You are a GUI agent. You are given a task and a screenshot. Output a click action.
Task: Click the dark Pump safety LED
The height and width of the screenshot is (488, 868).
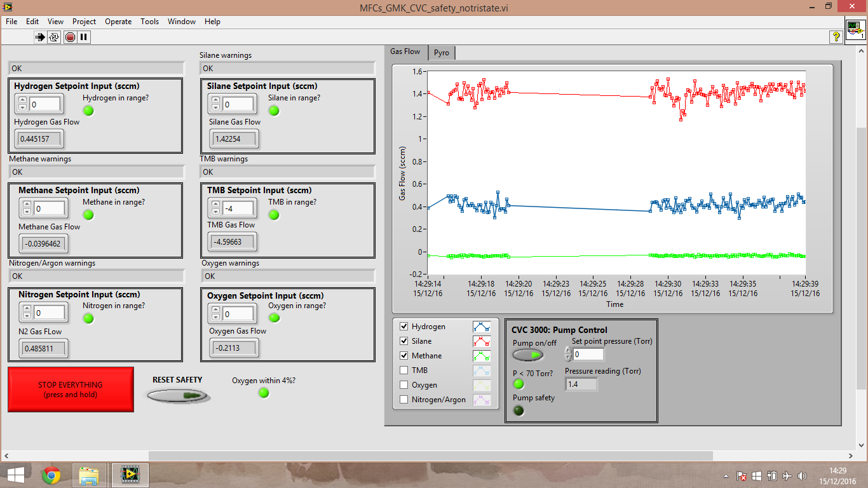point(519,410)
